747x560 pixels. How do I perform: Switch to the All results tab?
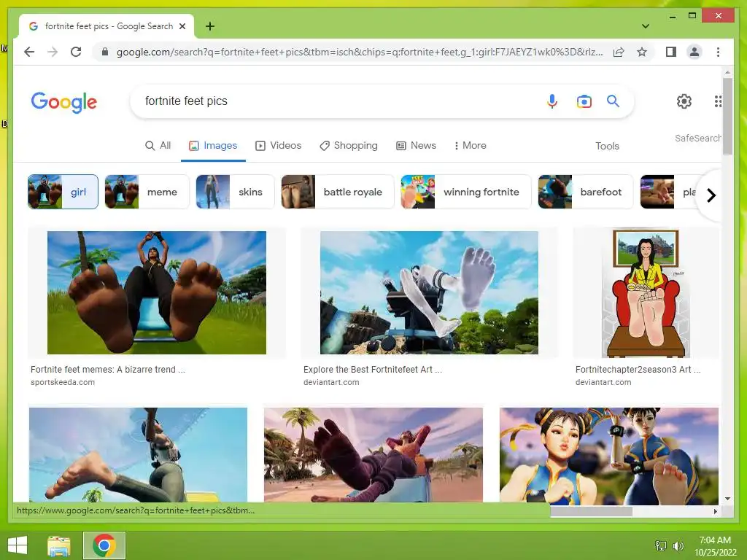tap(158, 146)
